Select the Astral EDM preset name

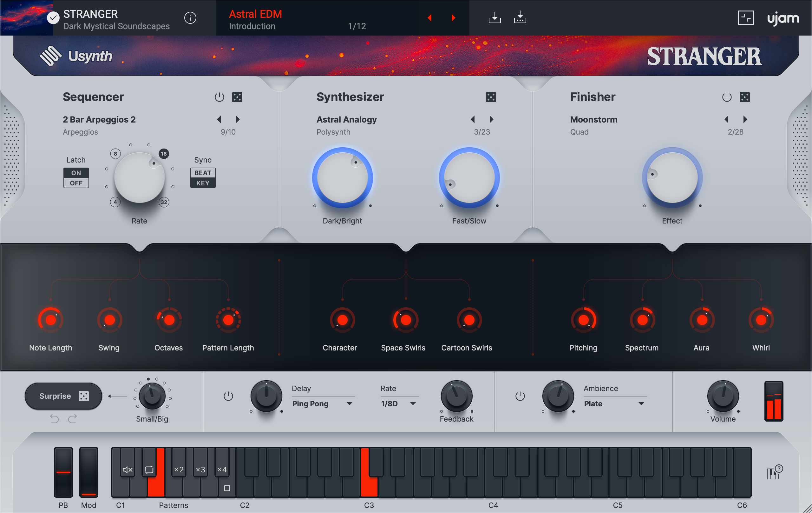coord(255,14)
